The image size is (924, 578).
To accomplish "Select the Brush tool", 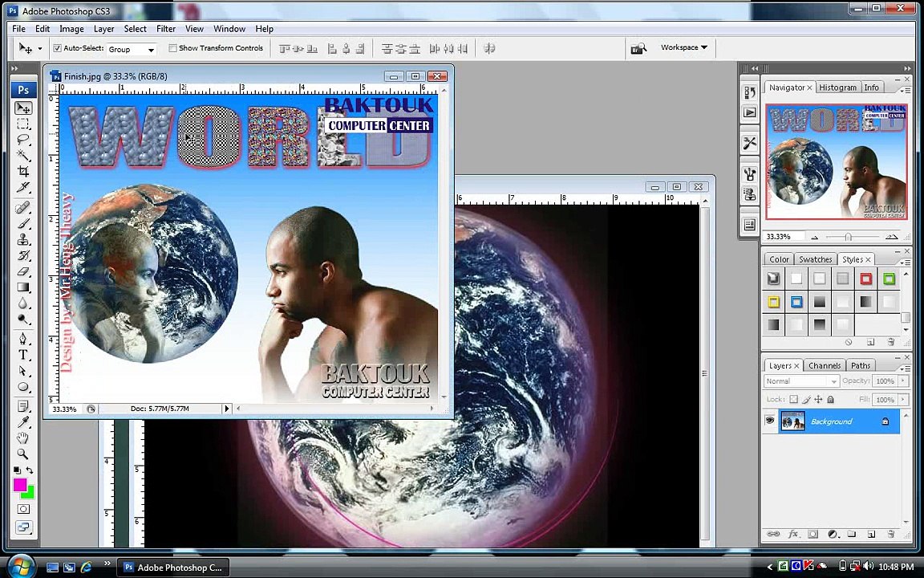I will (23, 223).
